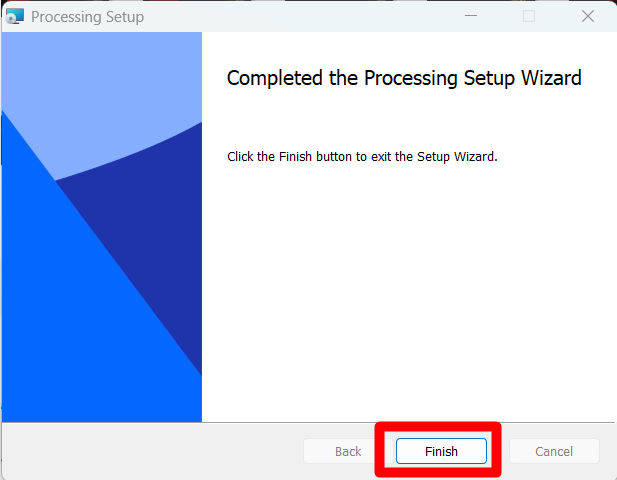Viewport: 617px width, 480px height.
Task: Close the Processing Setup window
Action: click(x=588, y=16)
